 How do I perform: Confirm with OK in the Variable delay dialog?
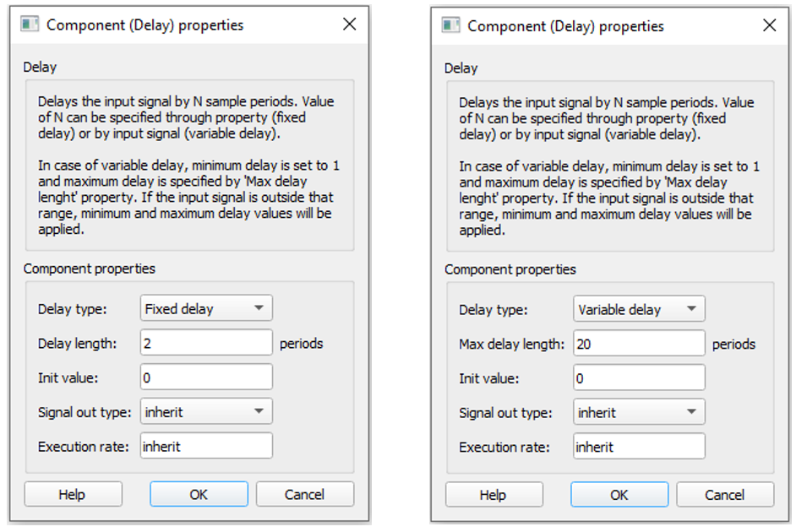(x=619, y=496)
